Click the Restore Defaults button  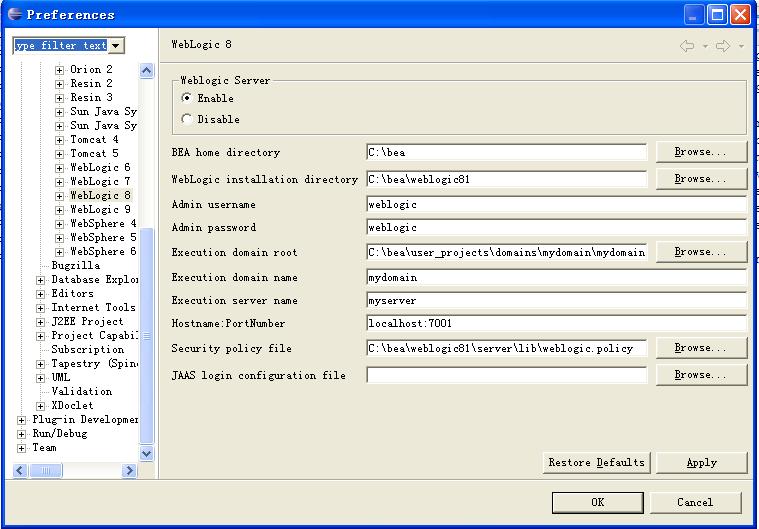(596, 463)
